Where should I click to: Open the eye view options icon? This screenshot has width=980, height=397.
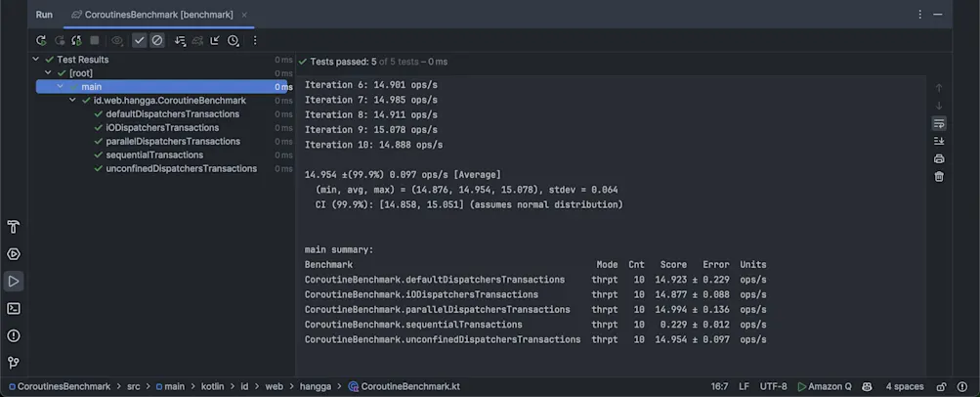click(117, 41)
